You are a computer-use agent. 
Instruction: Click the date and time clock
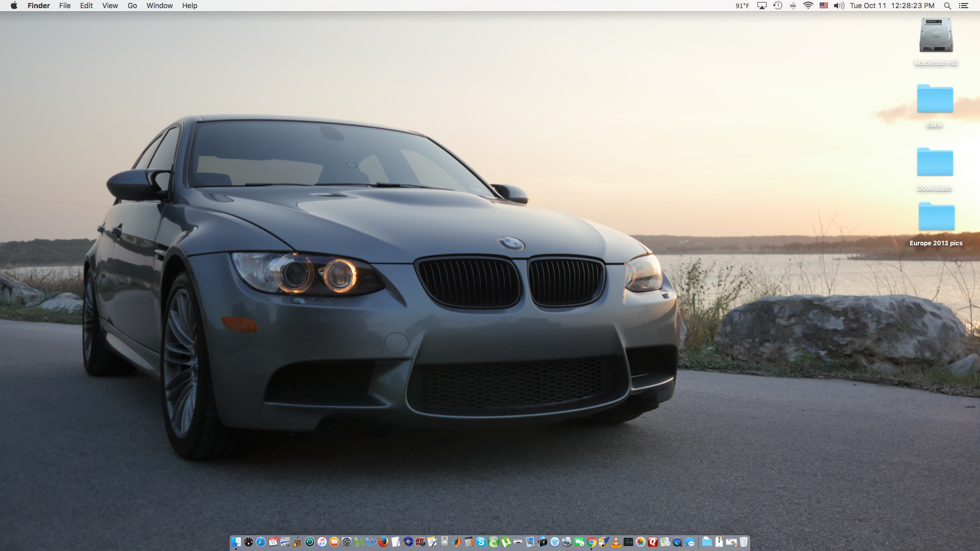892,6
